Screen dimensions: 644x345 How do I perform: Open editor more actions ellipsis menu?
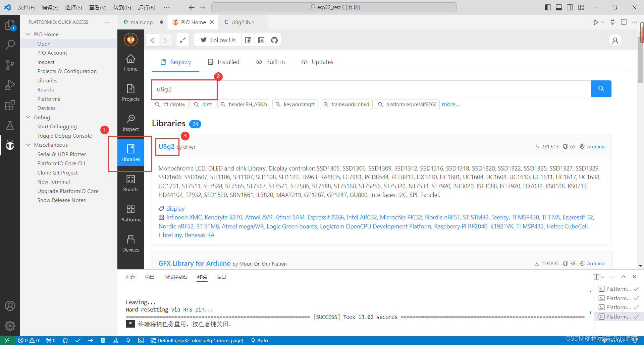pos(634,22)
